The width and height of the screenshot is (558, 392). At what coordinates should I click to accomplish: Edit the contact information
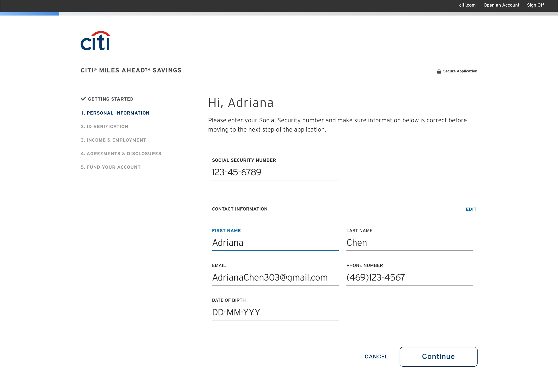point(471,209)
